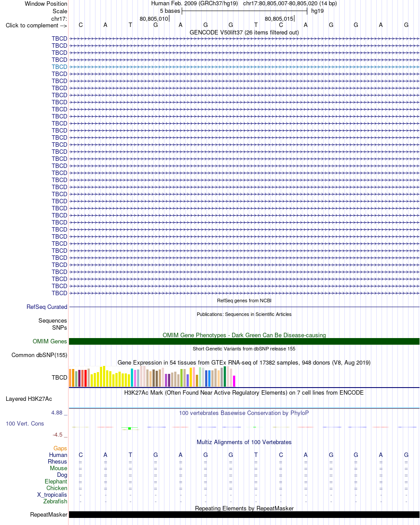Click the 'hg19' label beside the scale bar
This screenshot has width=420, height=525.
[317, 11]
